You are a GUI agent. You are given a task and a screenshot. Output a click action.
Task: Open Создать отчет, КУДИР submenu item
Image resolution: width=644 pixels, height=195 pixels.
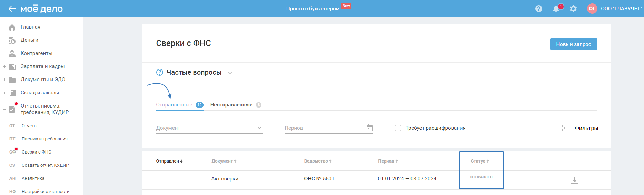point(45,165)
